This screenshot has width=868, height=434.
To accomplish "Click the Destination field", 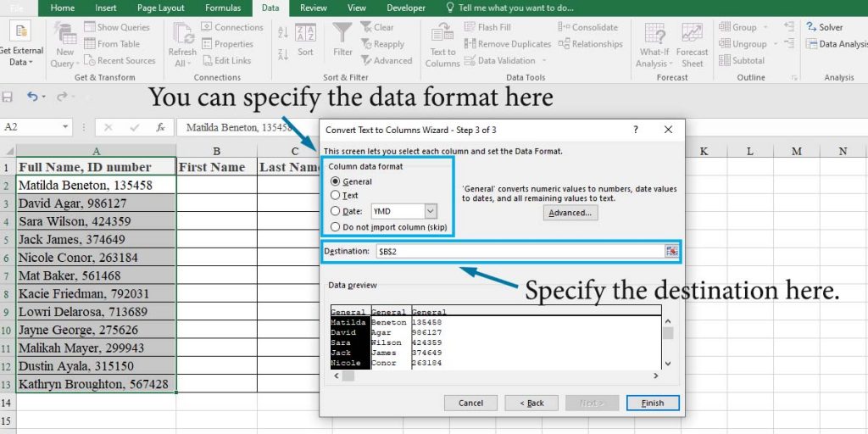I will click(x=520, y=251).
